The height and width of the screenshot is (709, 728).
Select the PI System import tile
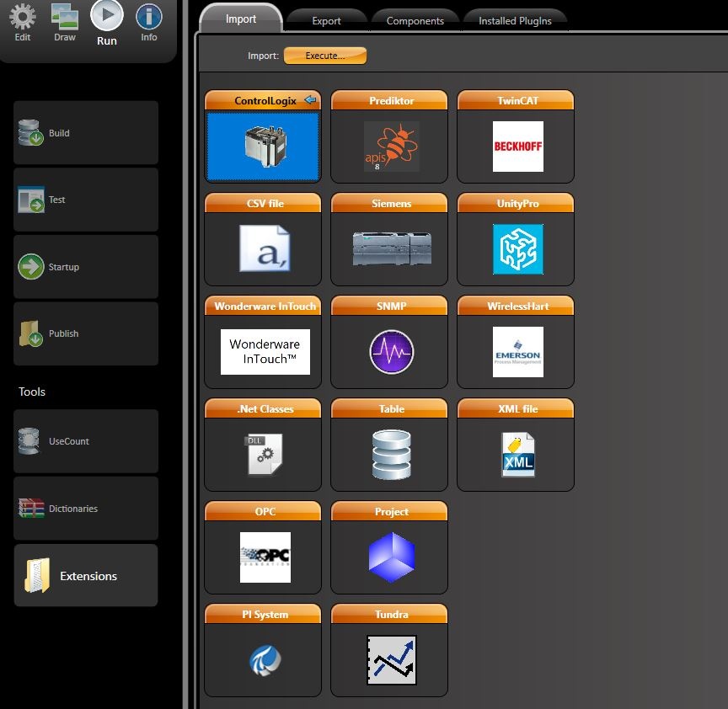264,660
